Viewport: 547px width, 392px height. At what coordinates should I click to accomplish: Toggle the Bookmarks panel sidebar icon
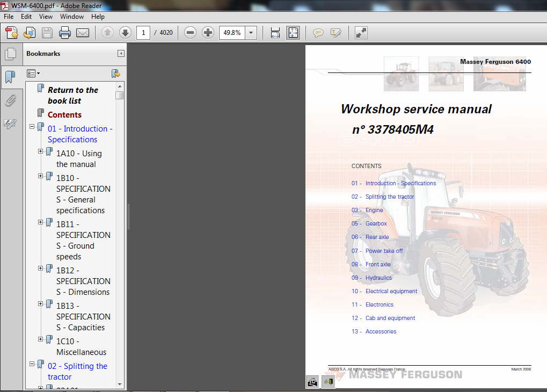[x=10, y=77]
